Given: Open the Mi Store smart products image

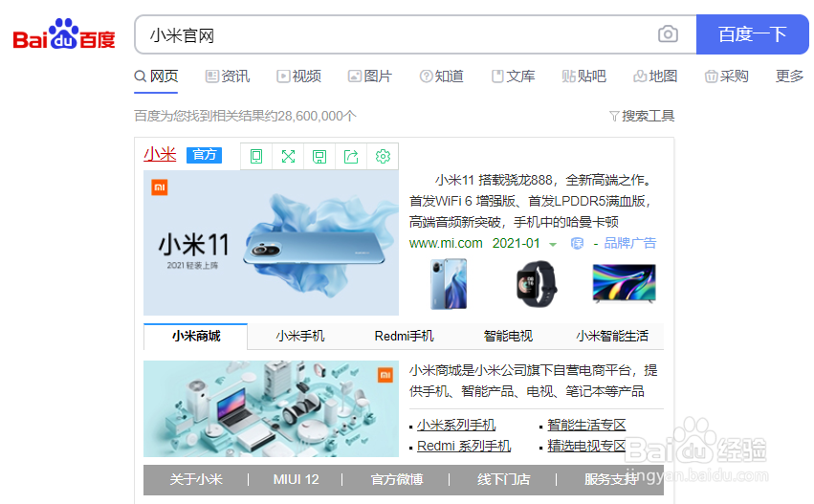Looking at the screenshot, I should [271, 409].
